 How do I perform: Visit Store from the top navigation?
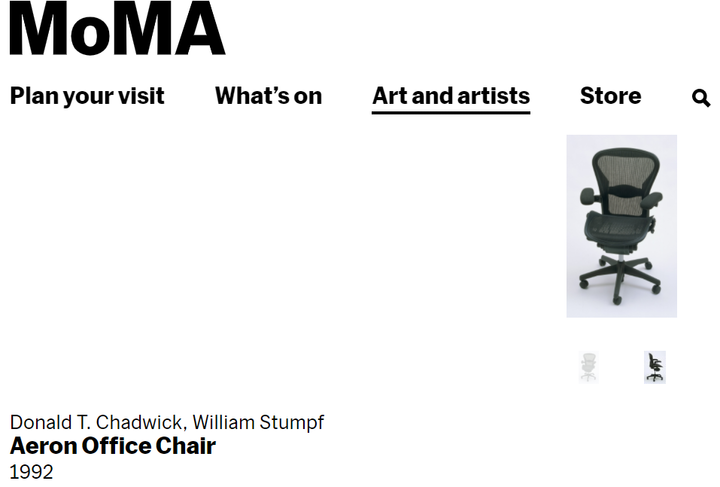[x=610, y=96]
